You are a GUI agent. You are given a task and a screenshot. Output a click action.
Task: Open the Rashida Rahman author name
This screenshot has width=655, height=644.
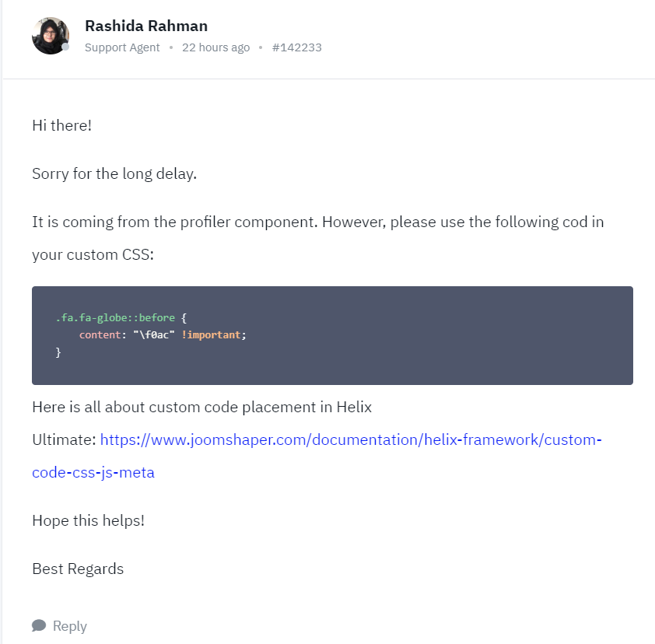(x=146, y=26)
